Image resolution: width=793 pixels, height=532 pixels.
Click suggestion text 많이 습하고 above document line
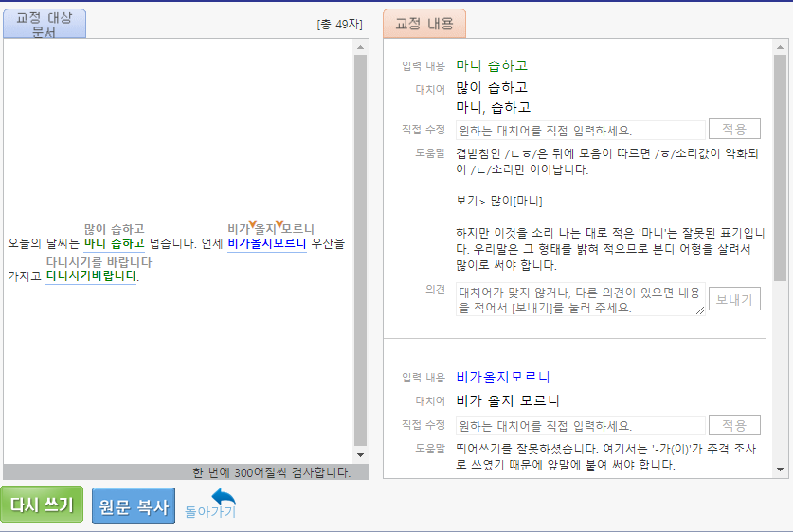115,229
